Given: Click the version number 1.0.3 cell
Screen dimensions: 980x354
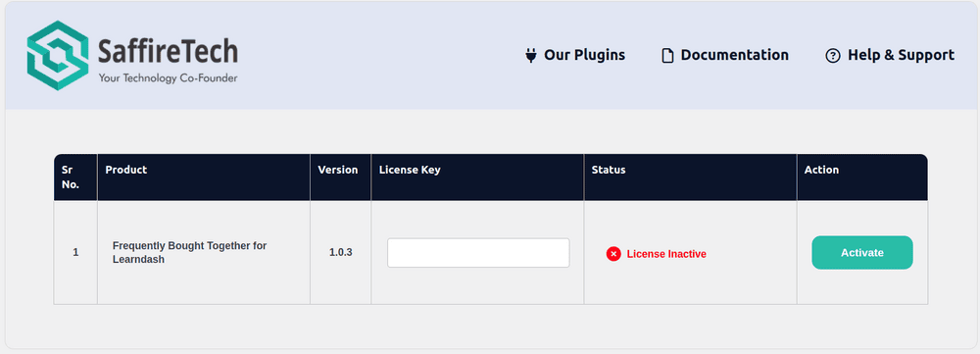Looking at the screenshot, I should coord(341,253).
